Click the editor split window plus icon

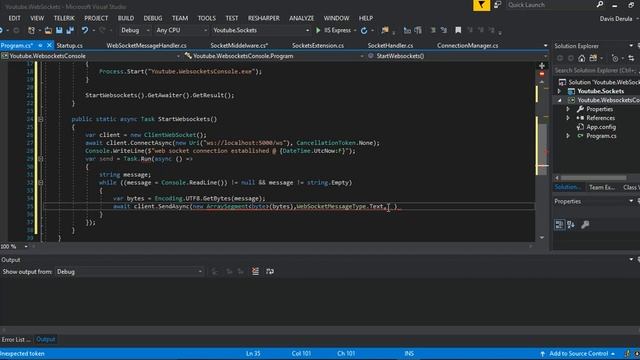click(x=542, y=66)
